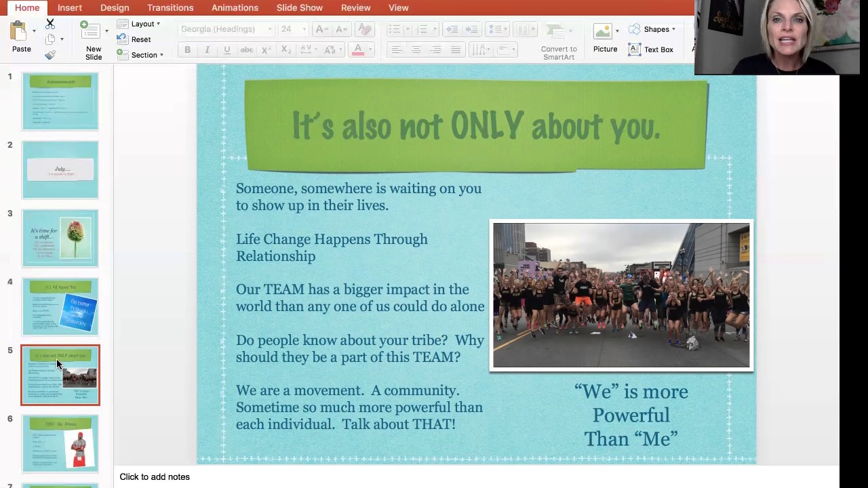This screenshot has height=488, width=868.
Task: Open the Review tab
Action: (x=356, y=7)
